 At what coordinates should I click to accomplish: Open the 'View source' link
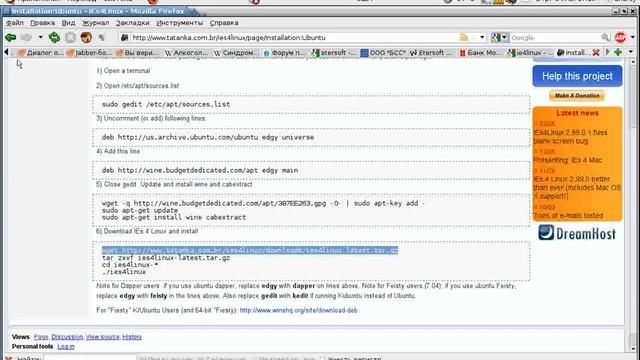102,337
